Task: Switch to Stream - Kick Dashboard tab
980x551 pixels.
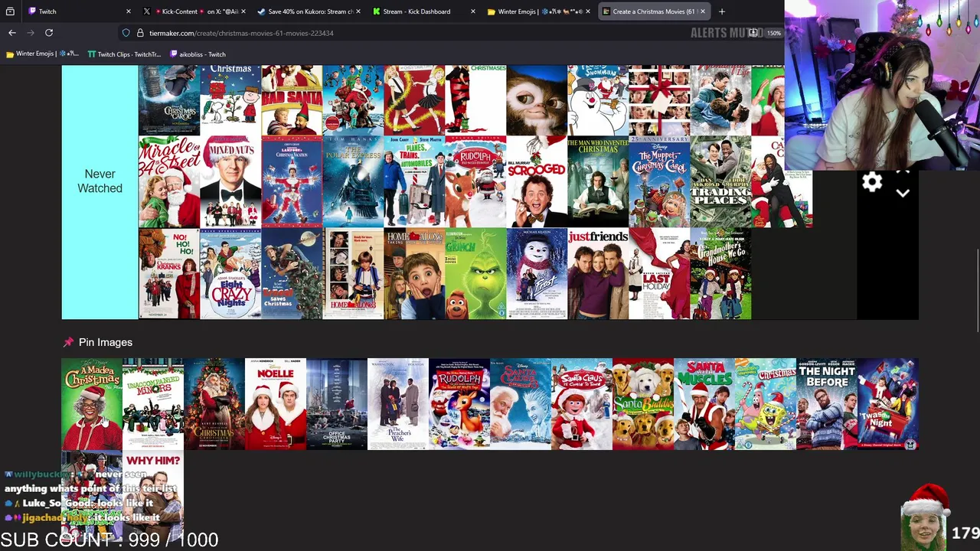Action: [423, 11]
